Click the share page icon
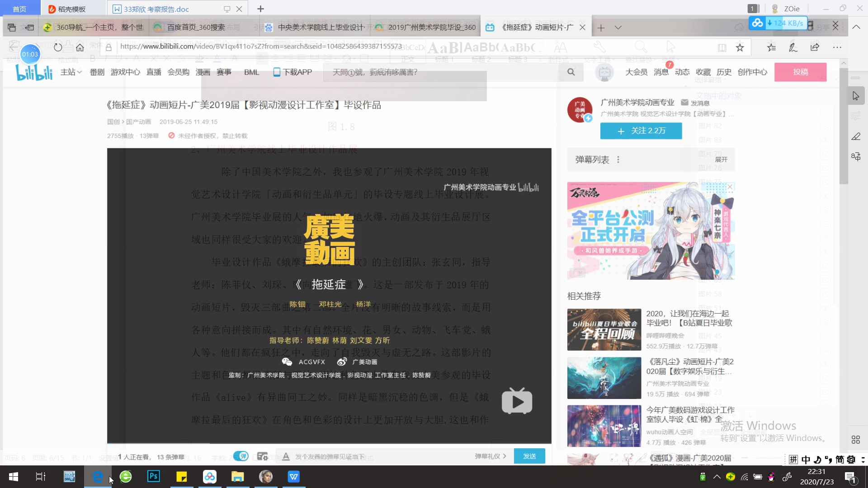868x488 pixels. (815, 47)
